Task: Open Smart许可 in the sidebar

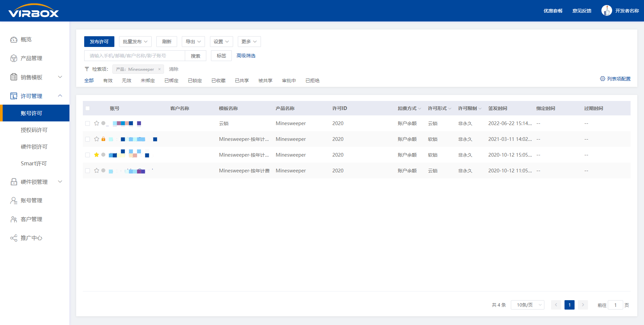Action: coord(34,163)
